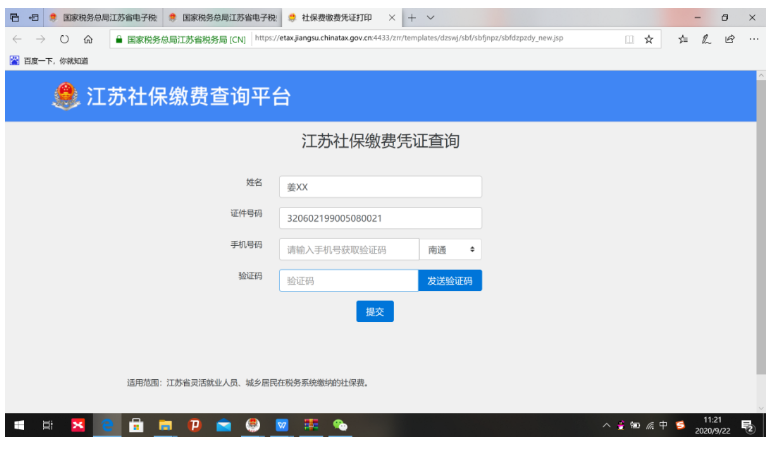Click the 江苏社保缴费查询平台 banner title
The height and width of the screenshot is (463, 777).
(x=188, y=96)
